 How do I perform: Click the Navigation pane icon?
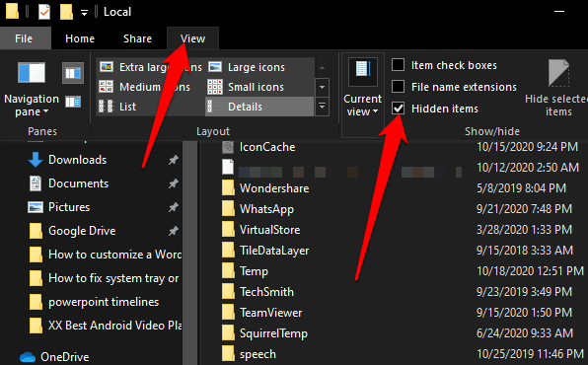coord(32,73)
